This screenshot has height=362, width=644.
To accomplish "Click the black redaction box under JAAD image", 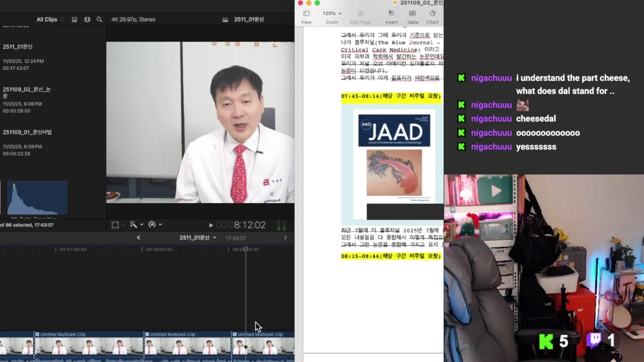I will 405,212.
